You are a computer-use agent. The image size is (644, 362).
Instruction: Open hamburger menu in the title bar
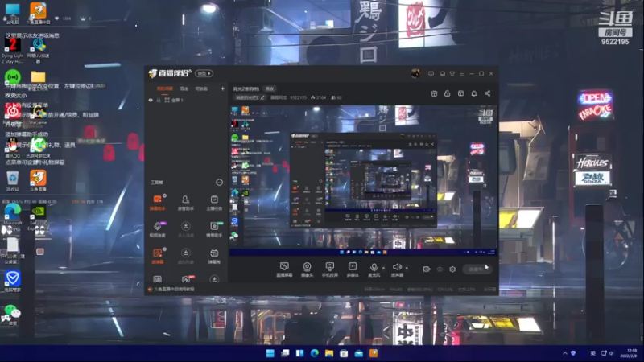click(x=462, y=74)
